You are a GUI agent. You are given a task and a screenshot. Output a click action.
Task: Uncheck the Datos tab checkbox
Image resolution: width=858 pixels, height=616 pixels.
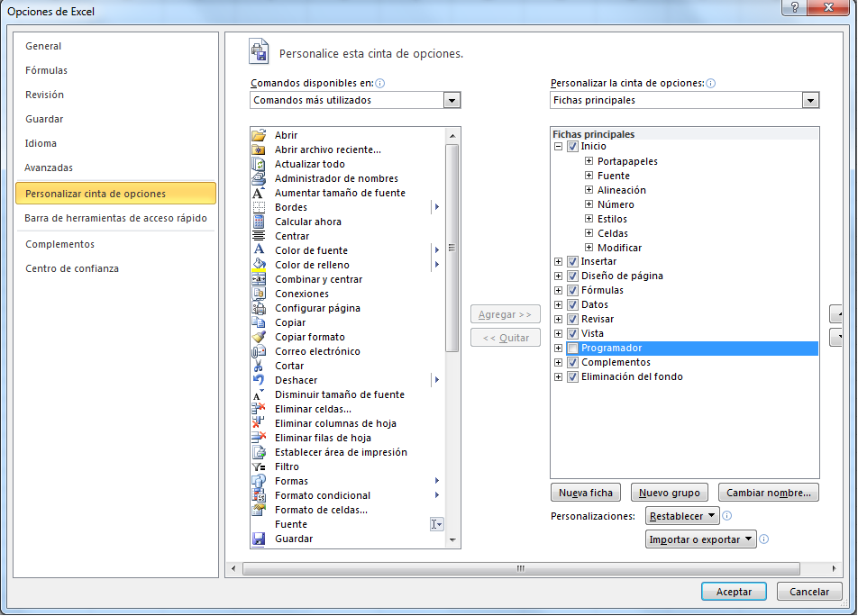pos(572,305)
